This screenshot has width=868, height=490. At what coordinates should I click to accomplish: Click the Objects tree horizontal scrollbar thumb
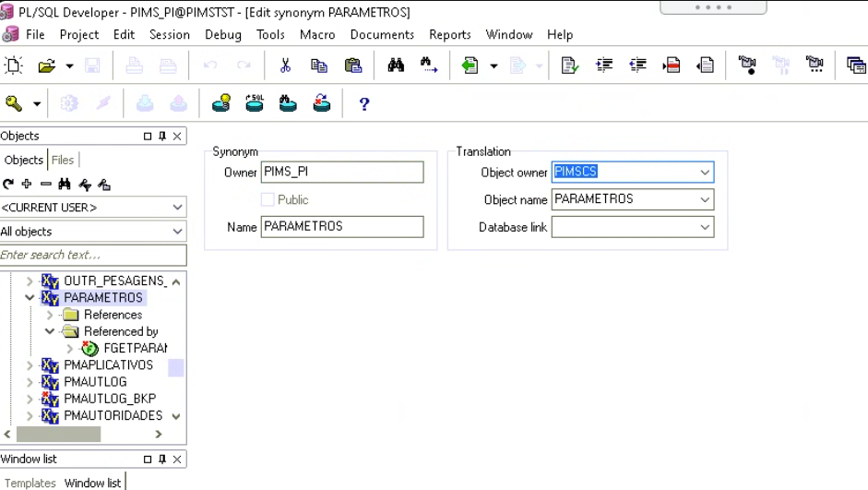click(x=59, y=434)
